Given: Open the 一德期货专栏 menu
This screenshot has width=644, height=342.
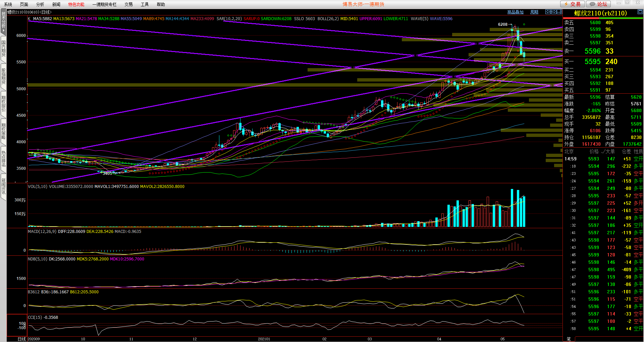Looking at the screenshot, I should coord(104,4).
